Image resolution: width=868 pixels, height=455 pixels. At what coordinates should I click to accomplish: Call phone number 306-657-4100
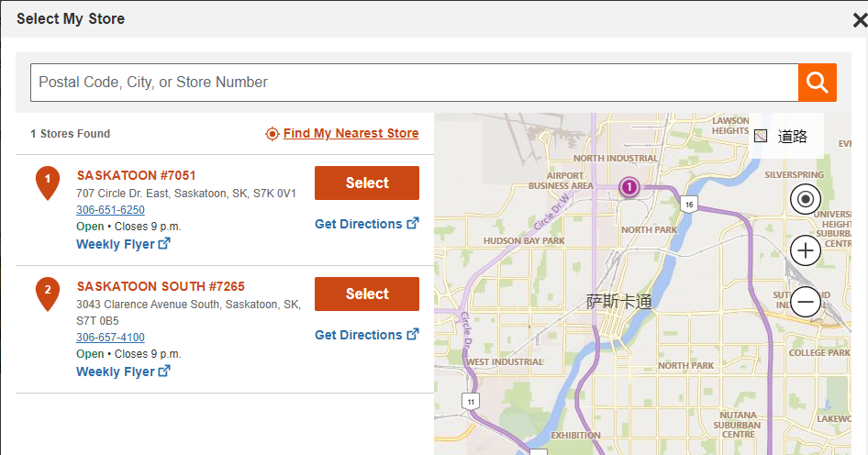(x=110, y=338)
